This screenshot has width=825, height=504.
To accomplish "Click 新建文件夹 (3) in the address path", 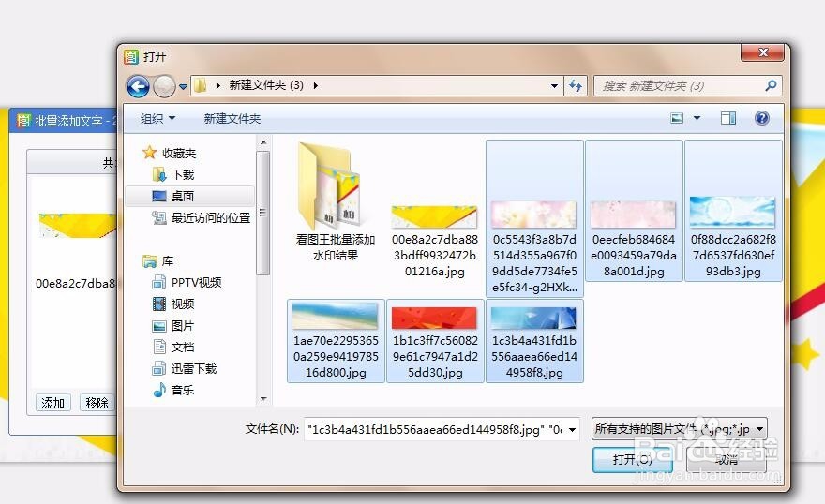I will pyautogui.click(x=266, y=85).
